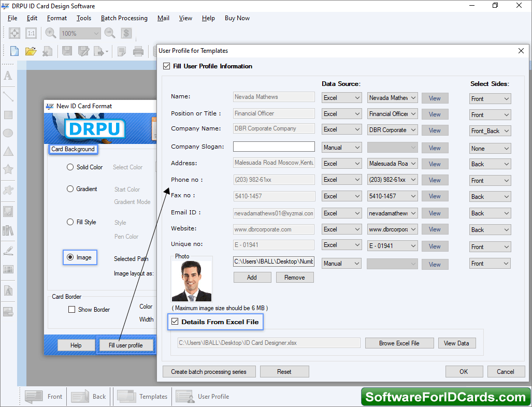Click the profile photo thumbnail
The height and width of the screenshot is (407, 532).
[x=192, y=281]
